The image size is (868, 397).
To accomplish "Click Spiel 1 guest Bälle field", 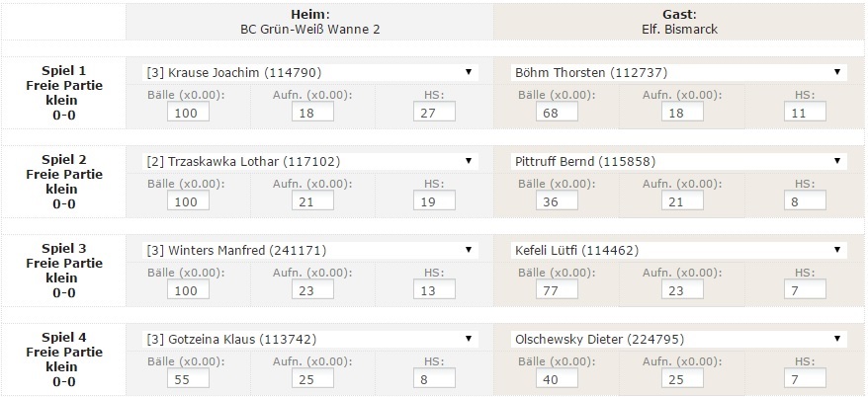I will pos(555,112).
